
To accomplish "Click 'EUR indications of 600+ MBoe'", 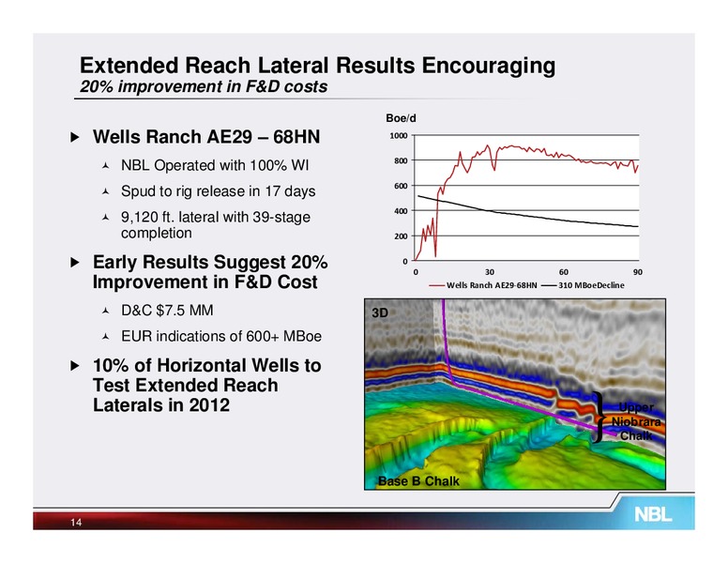I will click(221, 336).
